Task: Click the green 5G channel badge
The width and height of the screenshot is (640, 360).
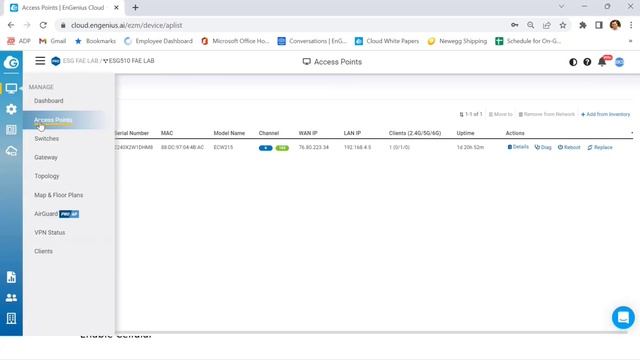Action: [x=282, y=148]
